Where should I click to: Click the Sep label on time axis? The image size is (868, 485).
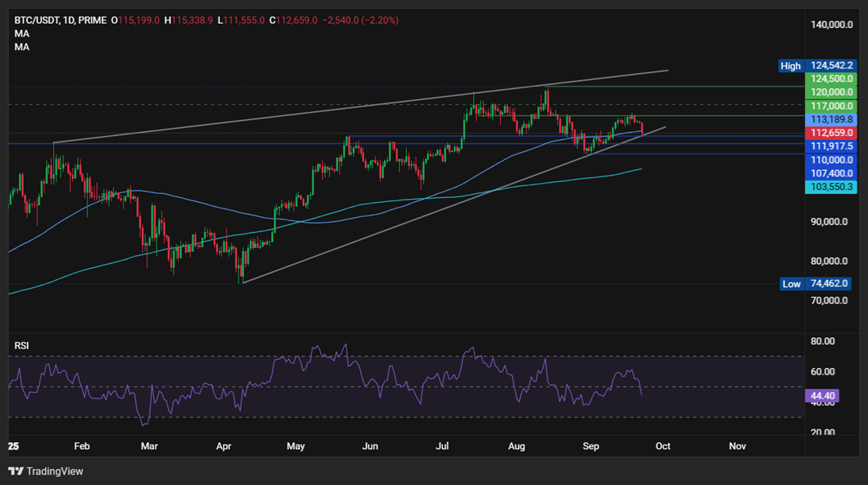(591, 446)
